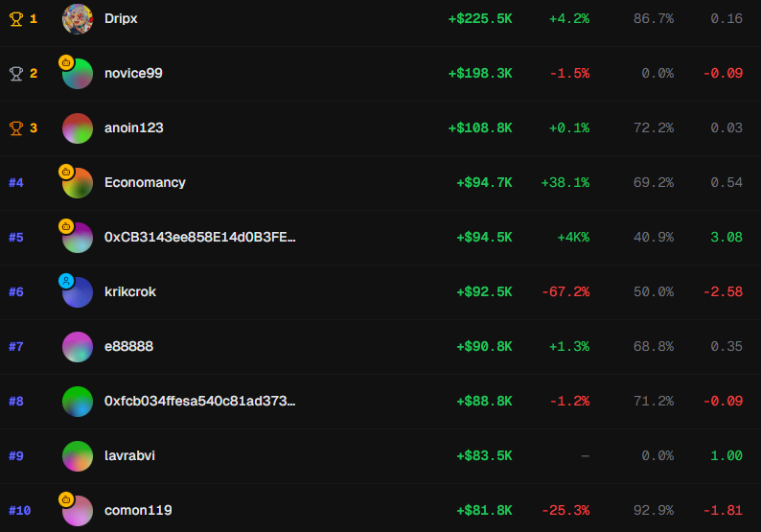Image resolution: width=761 pixels, height=532 pixels.
Task: Open krikcrok's avatar
Action: coord(78,292)
